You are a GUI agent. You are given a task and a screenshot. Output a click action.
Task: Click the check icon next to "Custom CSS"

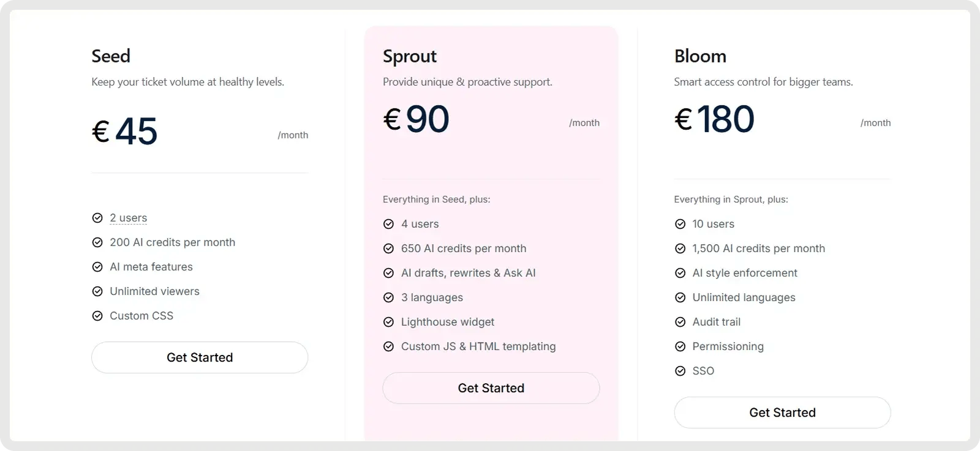coord(97,316)
